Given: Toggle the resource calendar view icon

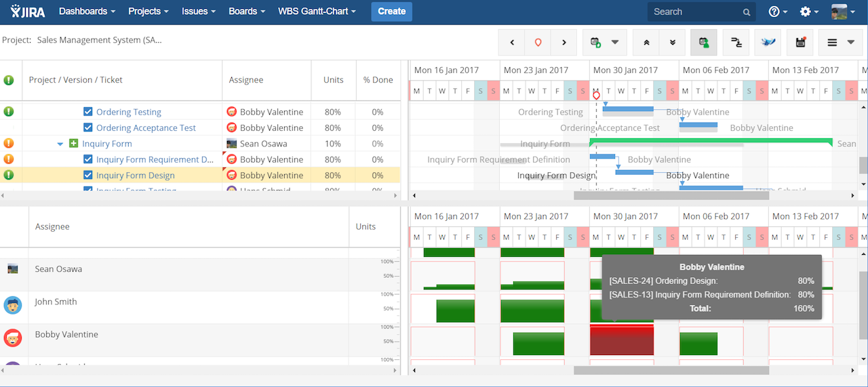Looking at the screenshot, I should pyautogui.click(x=704, y=43).
